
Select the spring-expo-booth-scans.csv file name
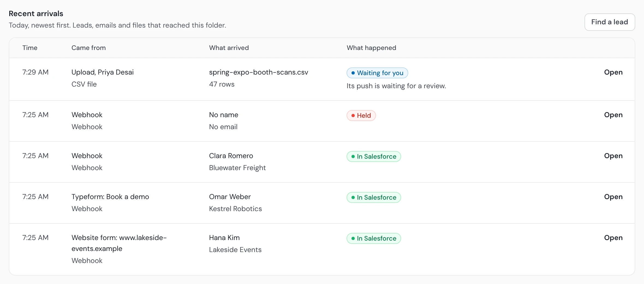[x=258, y=72]
